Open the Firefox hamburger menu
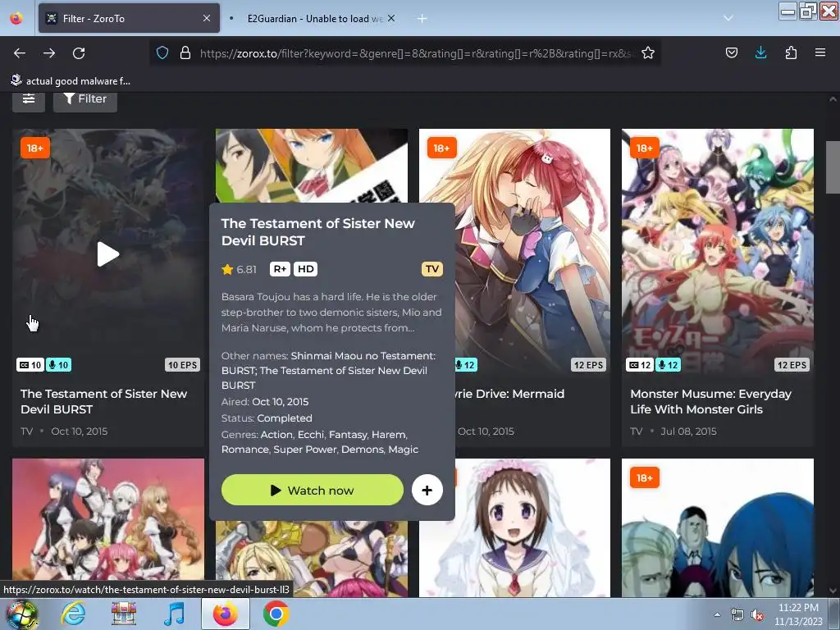This screenshot has height=630, width=840. click(x=820, y=52)
